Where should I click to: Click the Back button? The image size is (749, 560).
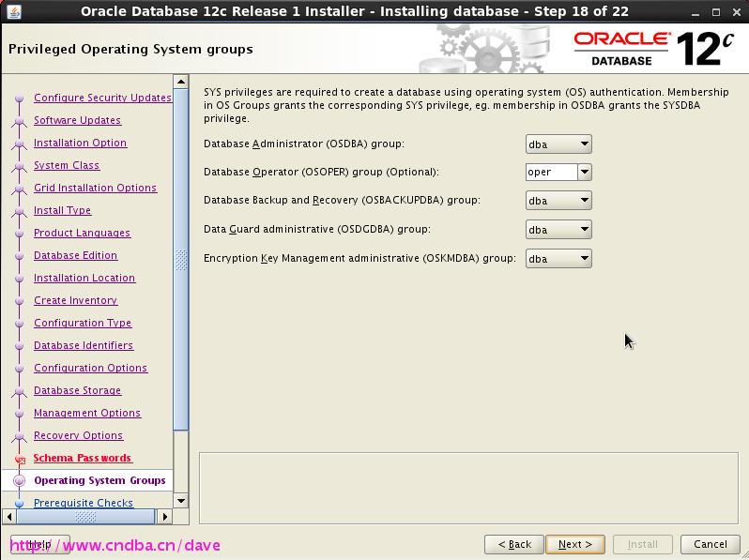tap(514, 544)
